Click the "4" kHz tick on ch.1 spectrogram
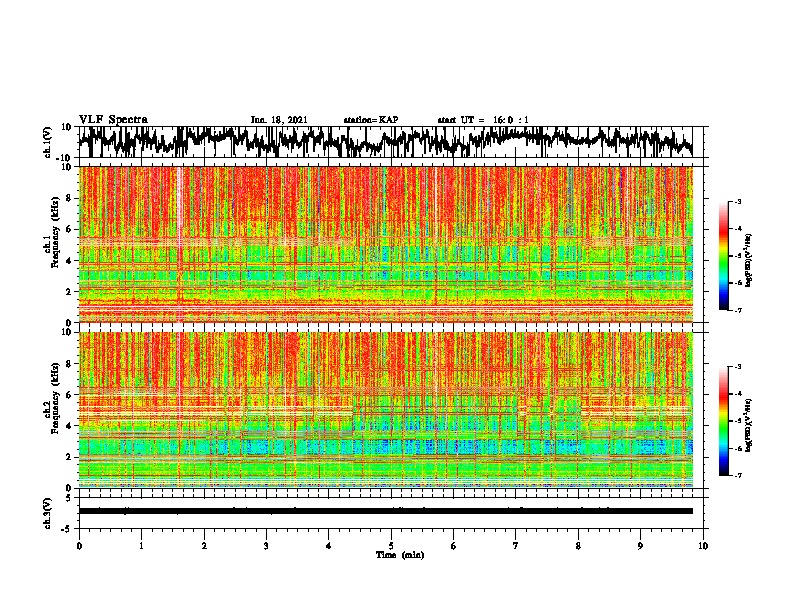 click(x=69, y=261)
